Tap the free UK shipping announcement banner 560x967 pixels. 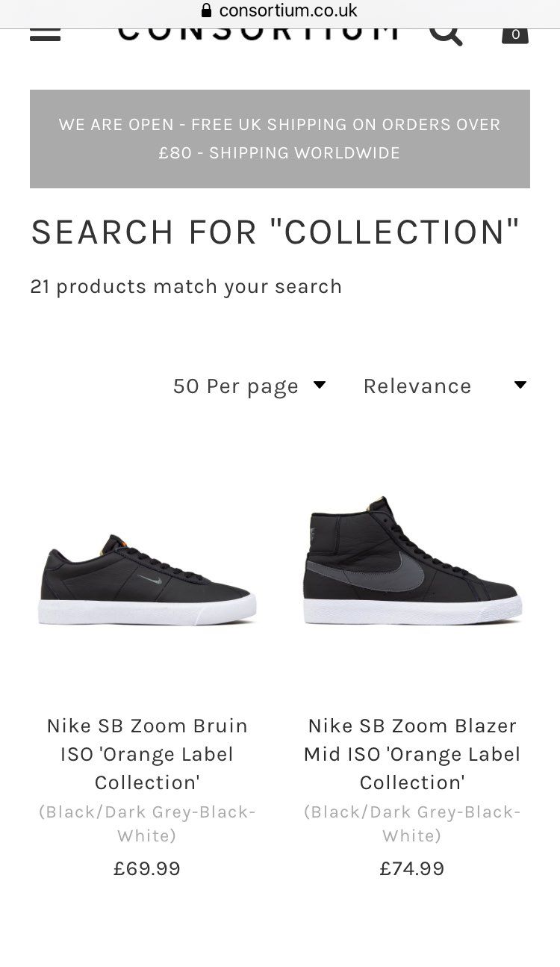tap(280, 139)
